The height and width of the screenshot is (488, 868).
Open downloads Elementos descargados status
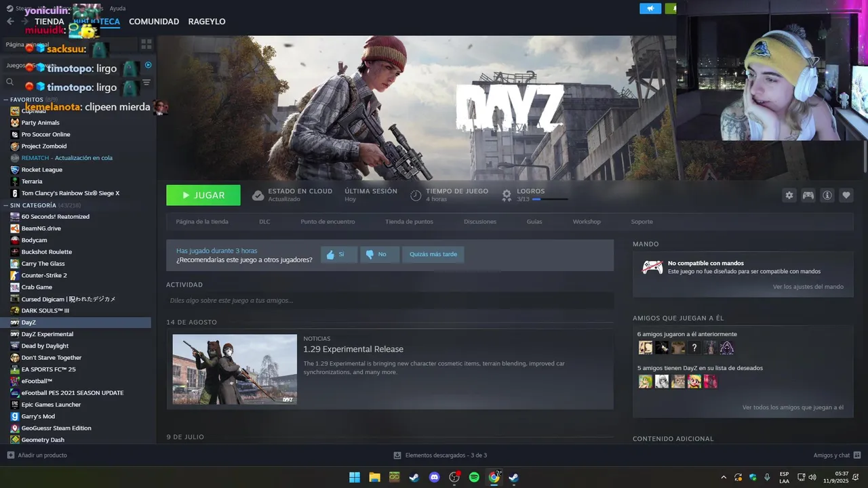coord(440,455)
